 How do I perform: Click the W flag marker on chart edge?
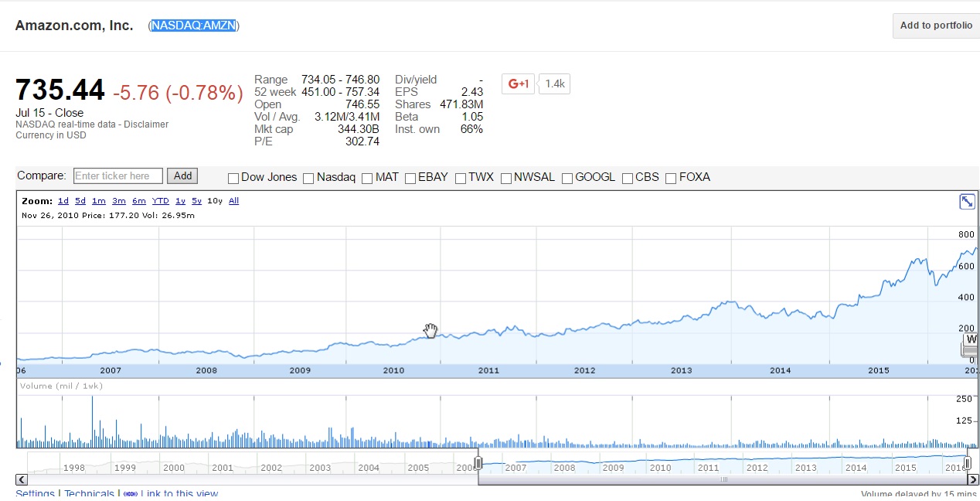tap(971, 339)
